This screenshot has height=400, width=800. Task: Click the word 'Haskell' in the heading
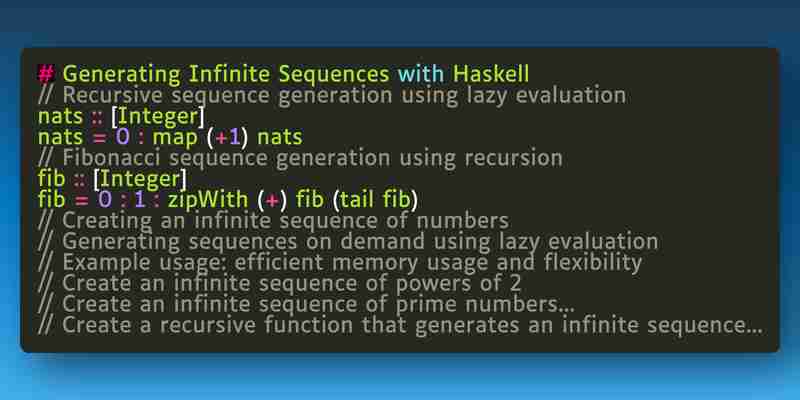[491, 74]
